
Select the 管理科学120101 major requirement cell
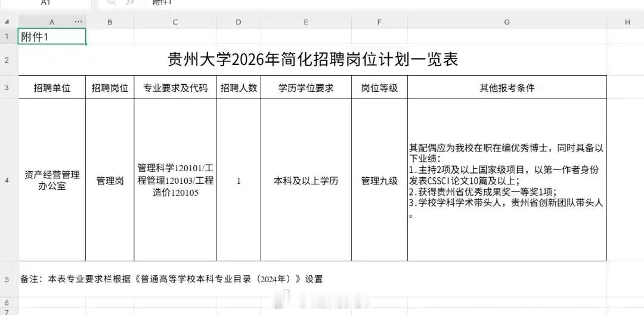[175, 180]
